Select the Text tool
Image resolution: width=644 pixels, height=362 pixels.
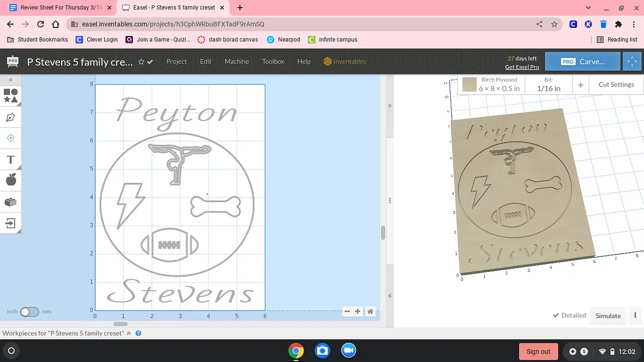(11, 159)
